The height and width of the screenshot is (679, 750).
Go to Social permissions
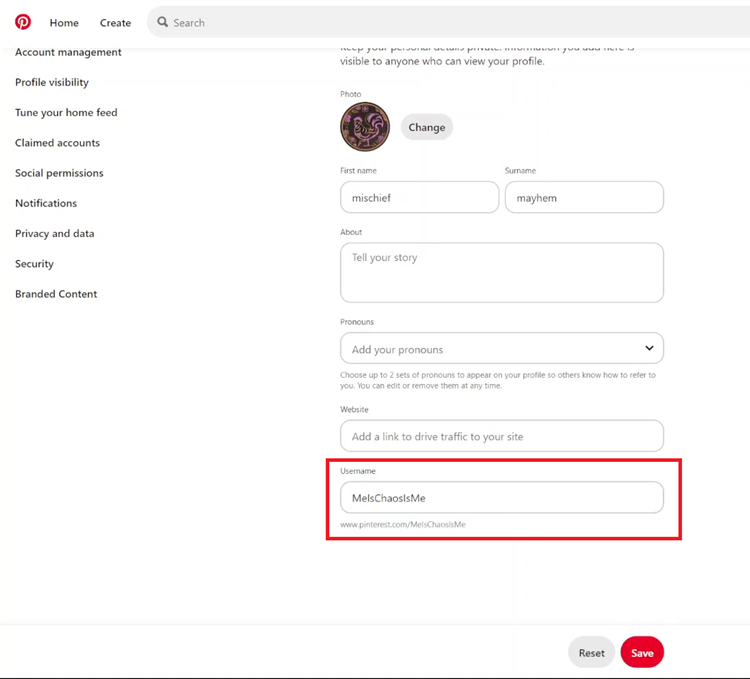coord(59,173)
